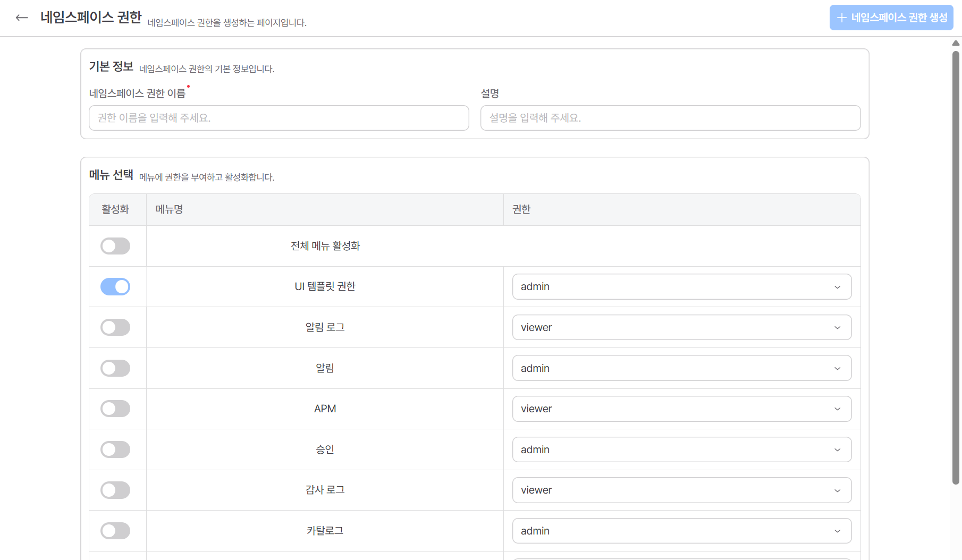Click the 카탈로그 menu name
Screen dimensions: 962x560
pyautogui.click(x=325, y=531)
